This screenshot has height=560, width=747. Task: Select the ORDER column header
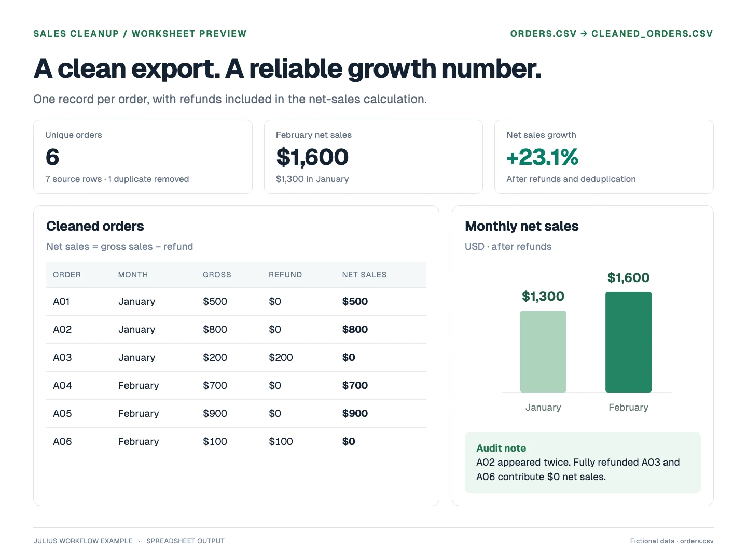pyautogui.click(x=67, y=275)
